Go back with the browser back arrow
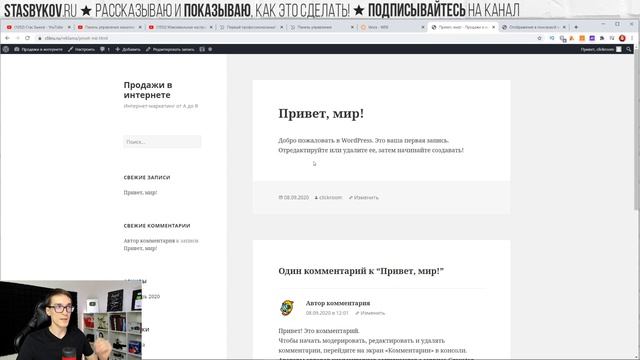 pos(7,38)
